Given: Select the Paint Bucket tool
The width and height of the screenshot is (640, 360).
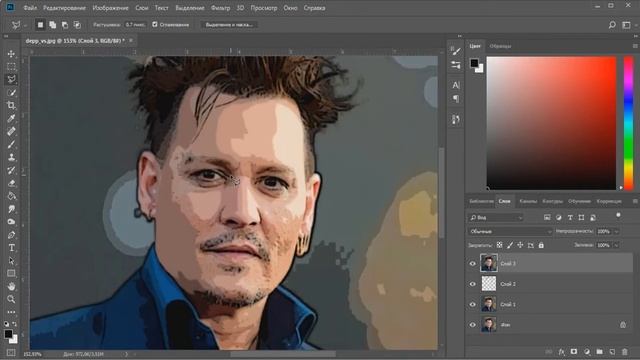Looking at the screenshot, I should [11, 196].
